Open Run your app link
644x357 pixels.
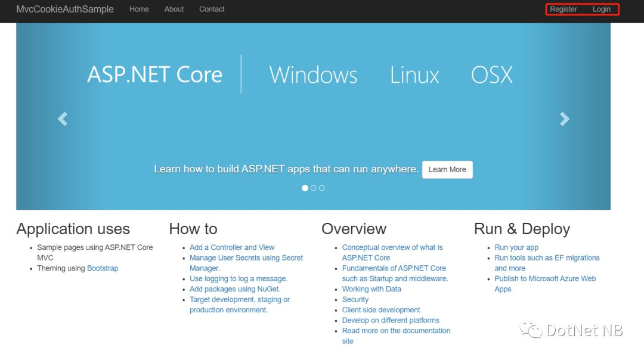point(516,247)
